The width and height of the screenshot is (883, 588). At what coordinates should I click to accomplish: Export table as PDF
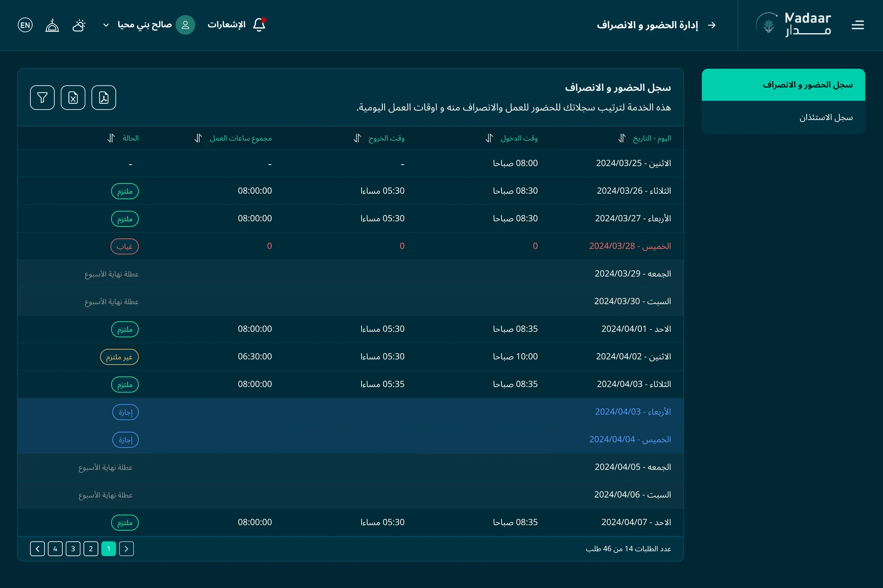[104, 98]
